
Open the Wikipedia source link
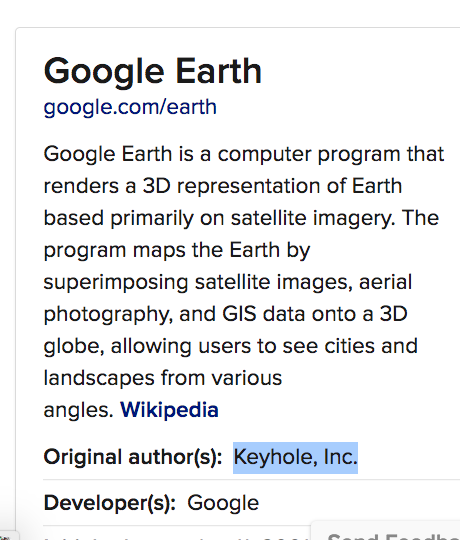point(169,410)
